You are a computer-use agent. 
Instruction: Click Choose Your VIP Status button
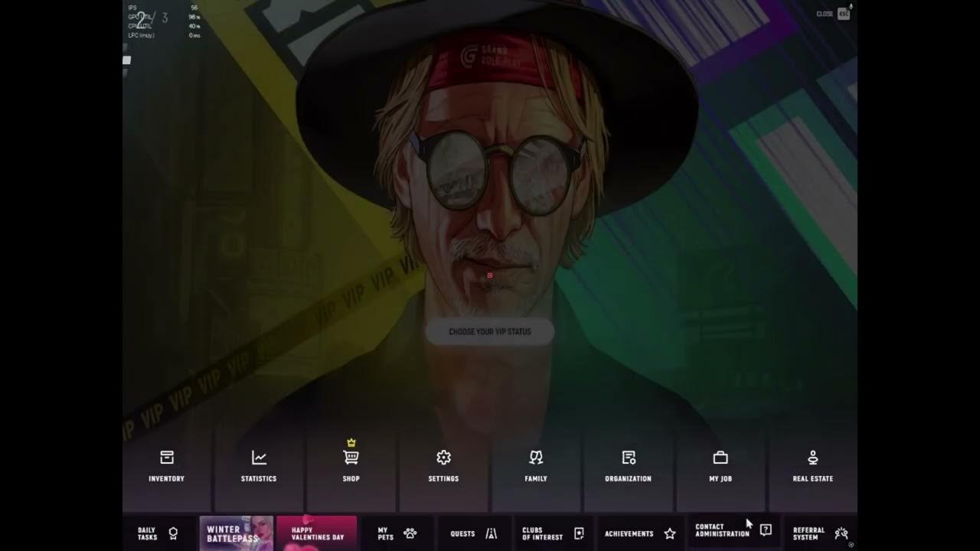coord(490,331)
